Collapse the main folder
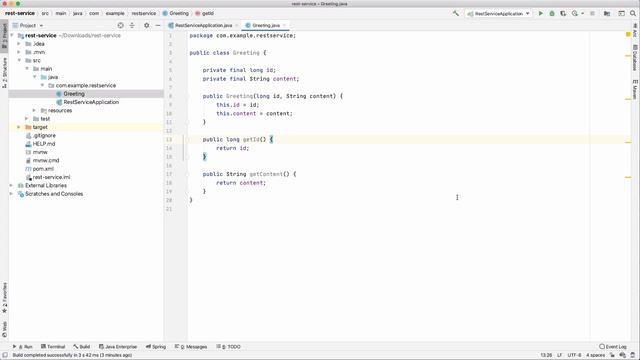 click(x=27, y=69)
